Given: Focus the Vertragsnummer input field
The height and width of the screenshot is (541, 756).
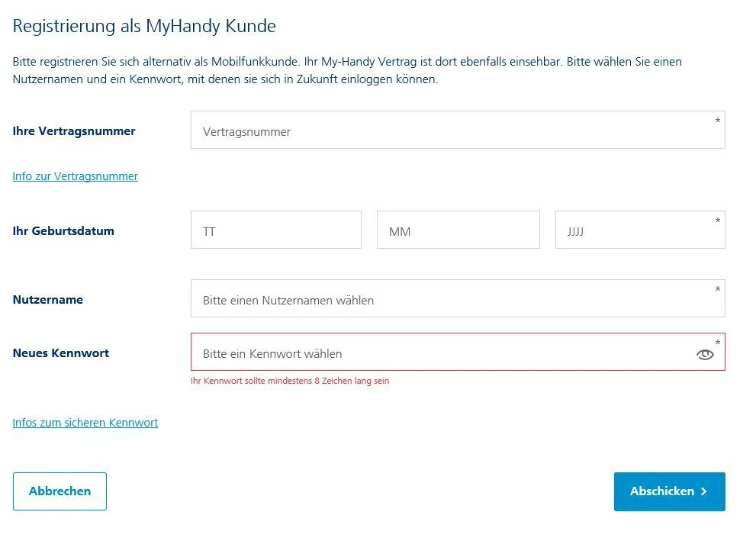Looking at the screenshot, I should click(x=457, y=130).
